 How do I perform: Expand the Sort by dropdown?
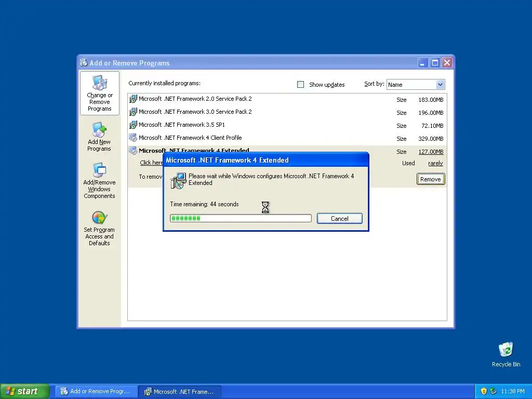(x=440, y=85)
